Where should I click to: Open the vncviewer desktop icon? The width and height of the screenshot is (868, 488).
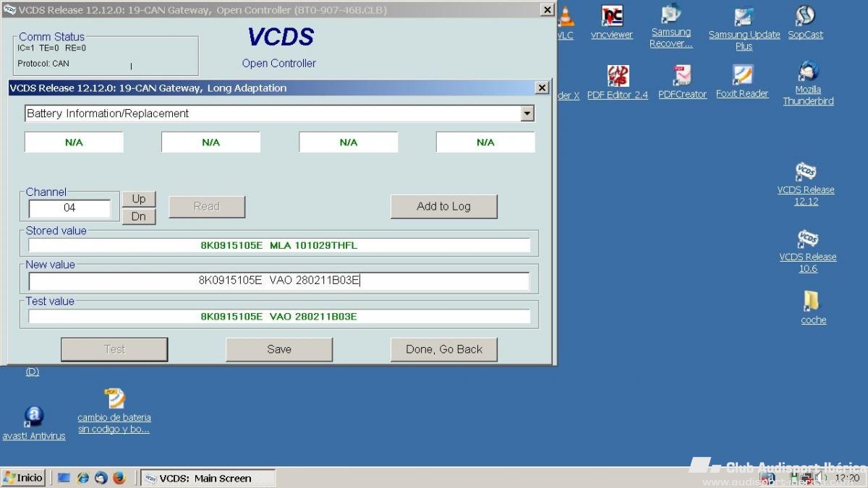pyautogui.click(x=612, y=17)
